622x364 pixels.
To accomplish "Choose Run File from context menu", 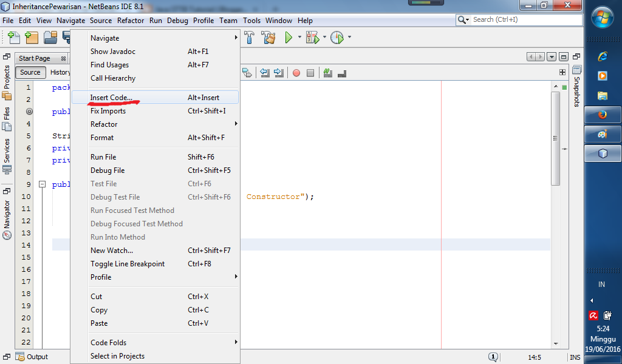I will tap(155, 157).
